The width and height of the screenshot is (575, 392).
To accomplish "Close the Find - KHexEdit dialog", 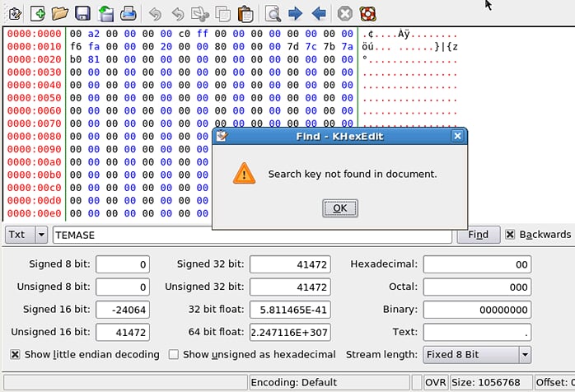I will point(457,136).
